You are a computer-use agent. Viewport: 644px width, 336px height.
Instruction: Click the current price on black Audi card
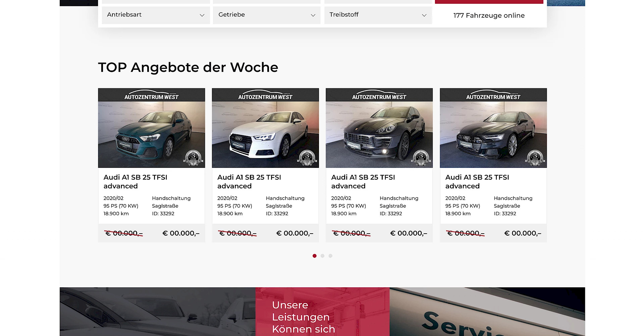523,233
